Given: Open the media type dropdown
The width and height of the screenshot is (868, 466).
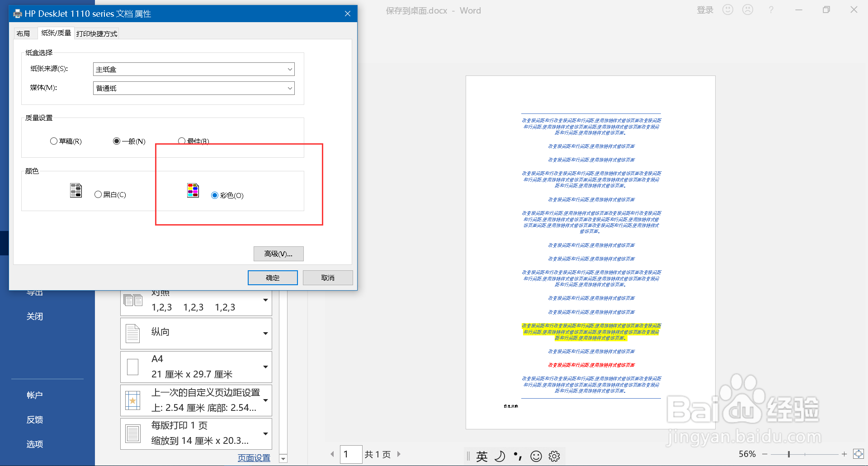Looking at the screenshot, I should tap(194, 88).
